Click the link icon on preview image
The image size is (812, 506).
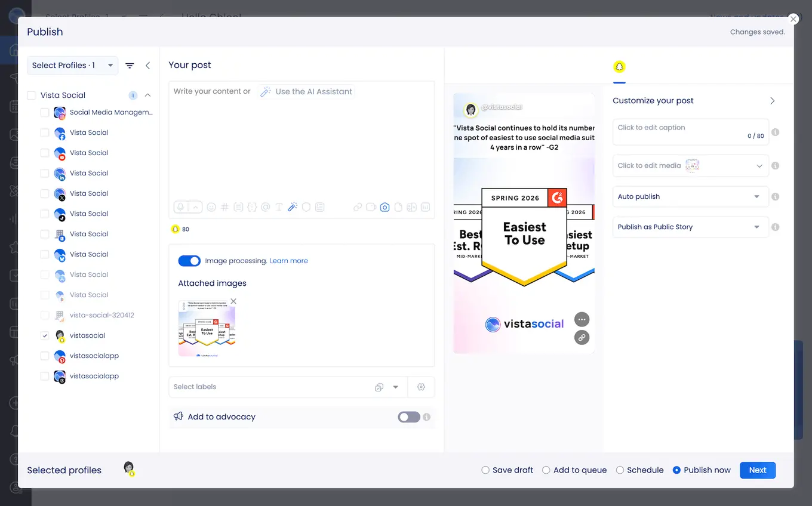pos(582,337)
